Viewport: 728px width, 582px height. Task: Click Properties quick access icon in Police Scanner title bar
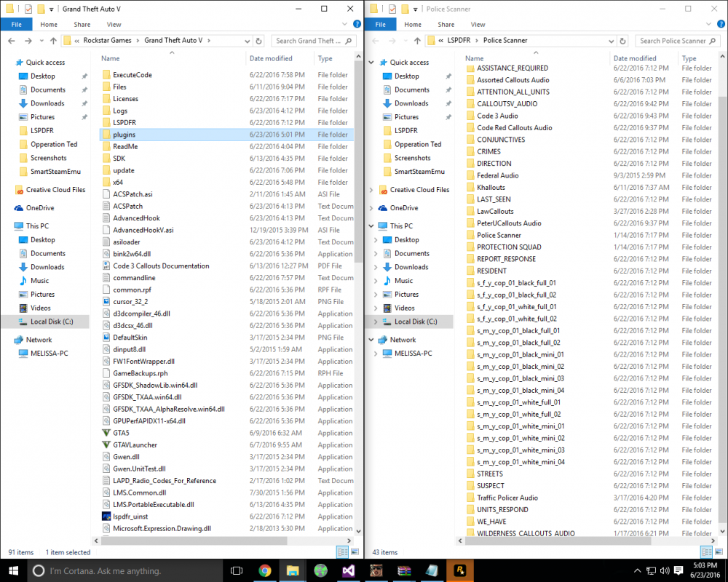coord(392,9)
